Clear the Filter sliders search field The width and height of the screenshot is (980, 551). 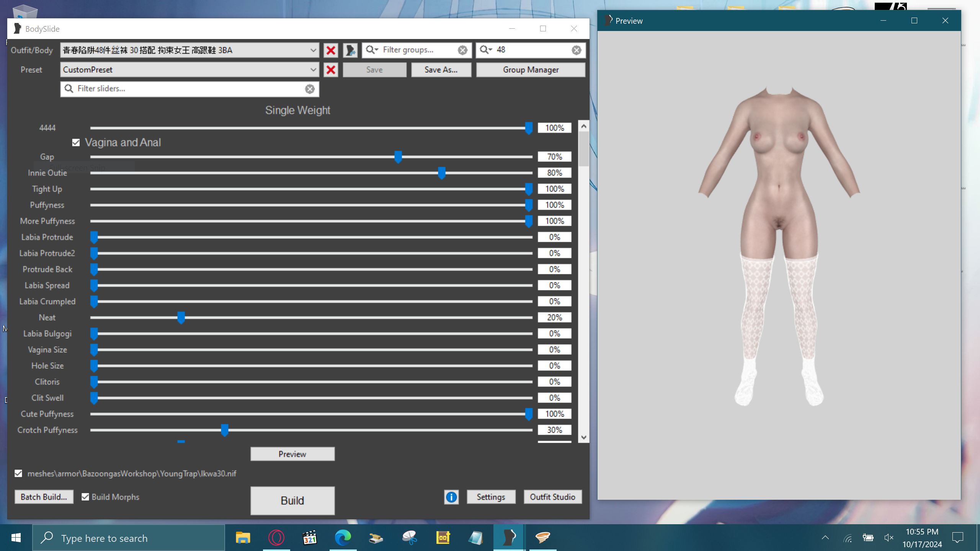click(x=310, y=89)
